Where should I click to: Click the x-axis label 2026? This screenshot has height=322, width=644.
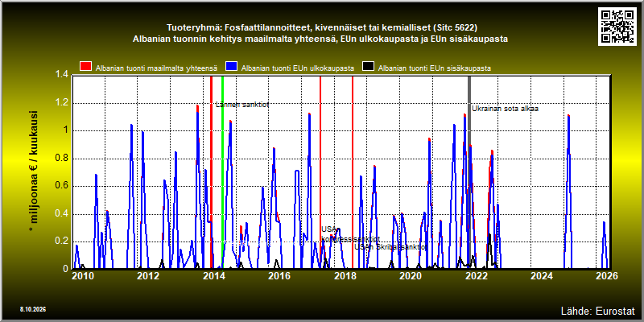pyautogui.click(x=608, y=276)
